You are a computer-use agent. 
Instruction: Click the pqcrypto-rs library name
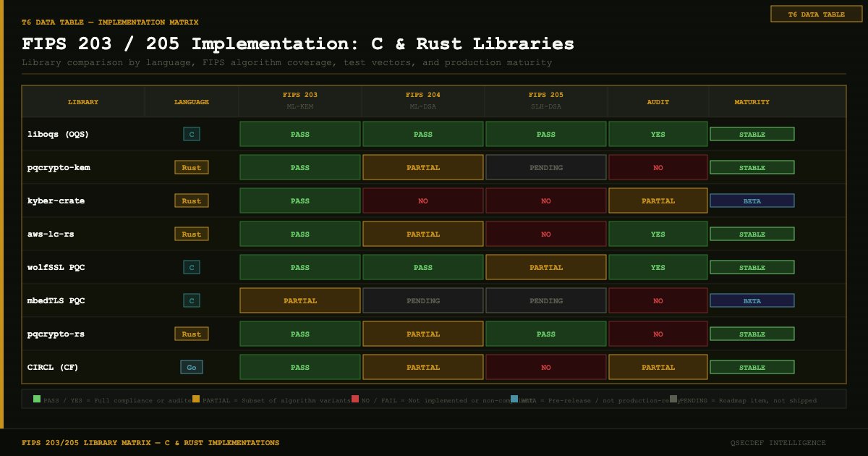click(56, 334)
